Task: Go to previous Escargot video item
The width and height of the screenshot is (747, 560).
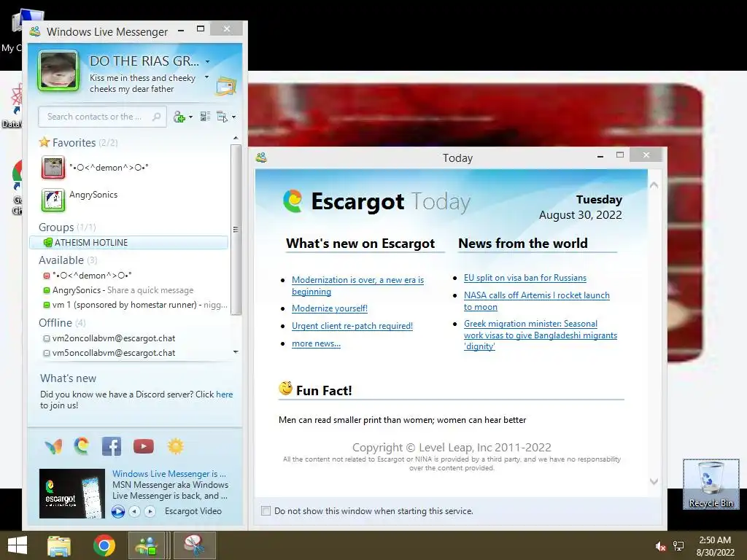Action: pos(135,511)
